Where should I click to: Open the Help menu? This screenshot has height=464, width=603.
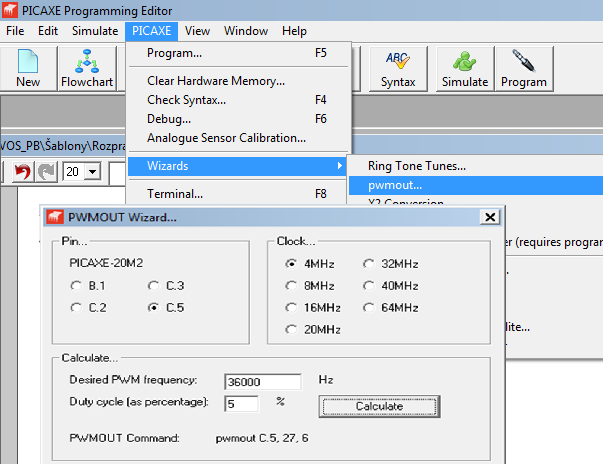point(294,31)
